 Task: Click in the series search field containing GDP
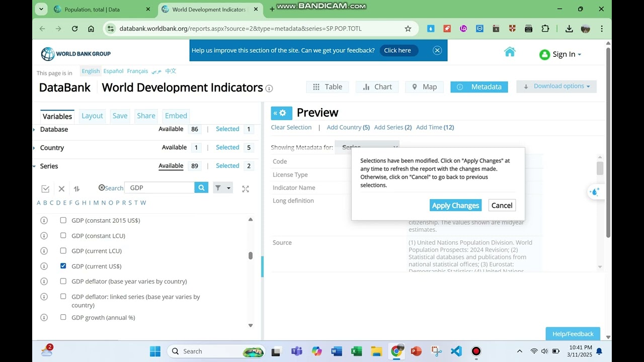pos(159,188)
